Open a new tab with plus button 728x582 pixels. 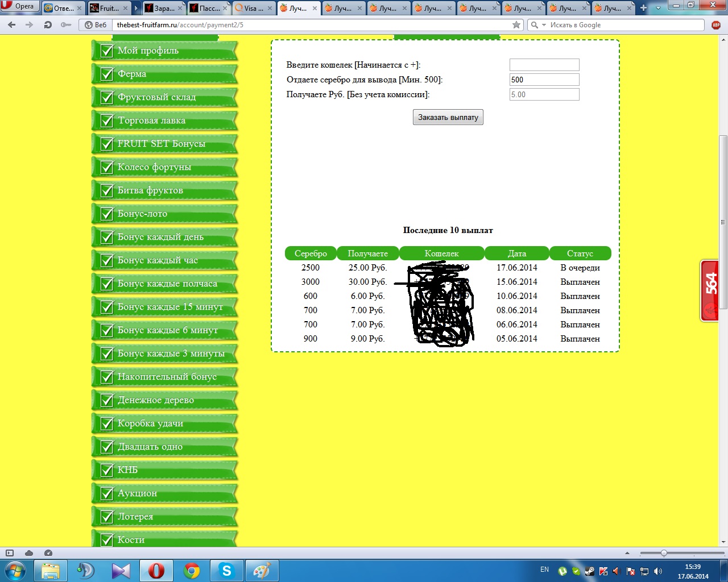pyautogui.click(x=643, y=8)
